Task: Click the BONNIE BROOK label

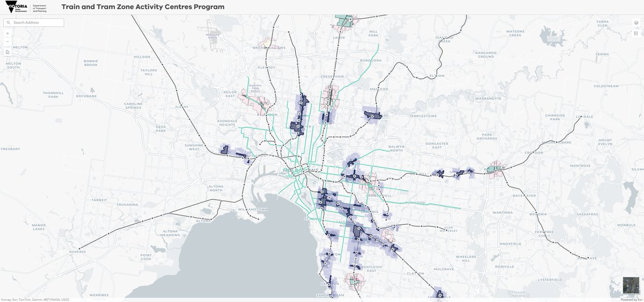Action: (x=91, y=62)
